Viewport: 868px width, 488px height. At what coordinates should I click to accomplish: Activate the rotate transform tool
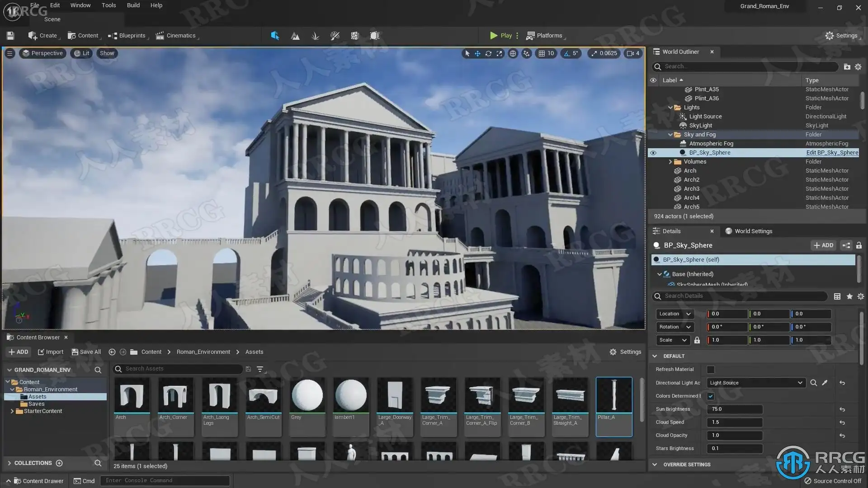point(488,53)
